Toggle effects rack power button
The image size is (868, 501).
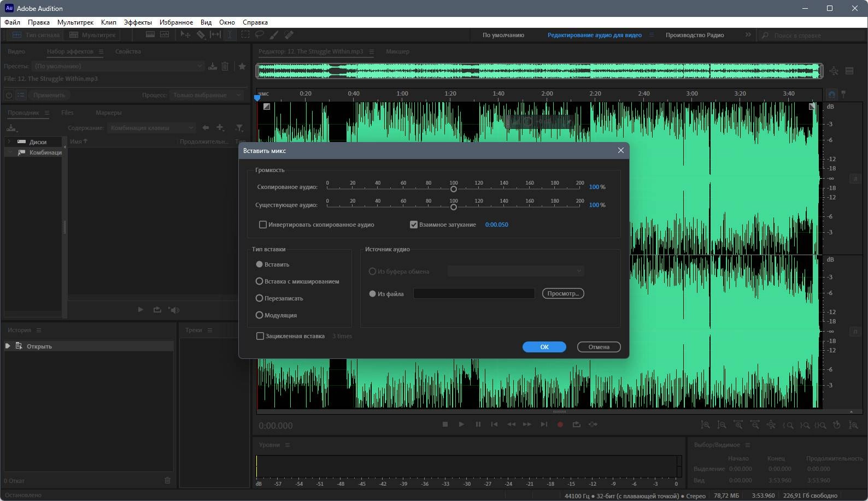point(9,95)
